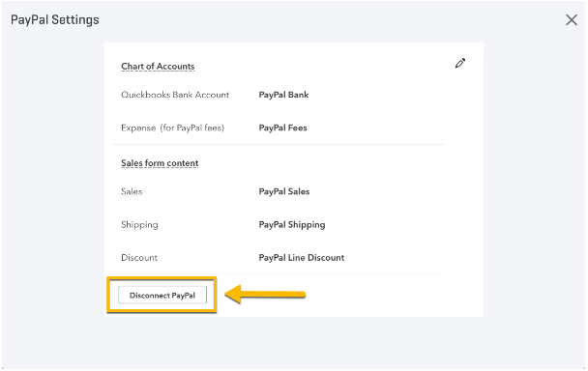
Task: Open the Sales form content link
Action: [160, 163]
